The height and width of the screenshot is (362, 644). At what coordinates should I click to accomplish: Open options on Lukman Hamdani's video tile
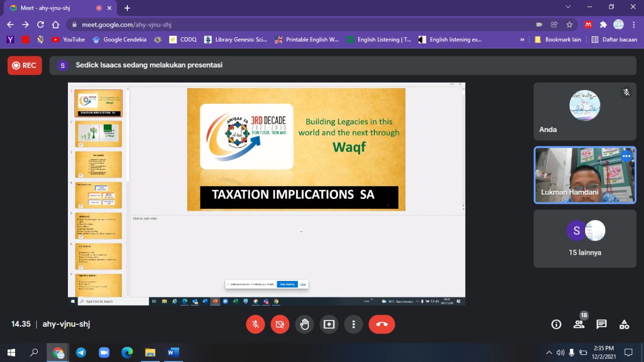pyautogui.click(x=626, y=156)
